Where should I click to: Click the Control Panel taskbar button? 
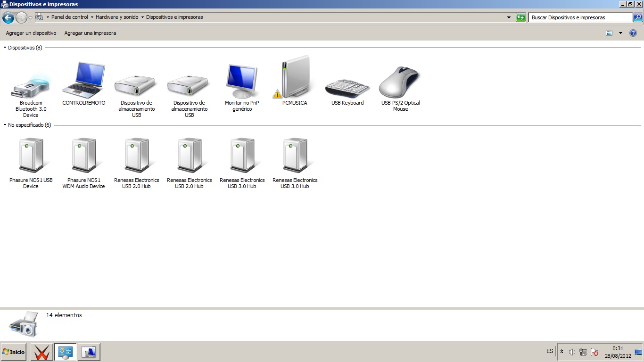pyautogui.click(x=65, y=352)
